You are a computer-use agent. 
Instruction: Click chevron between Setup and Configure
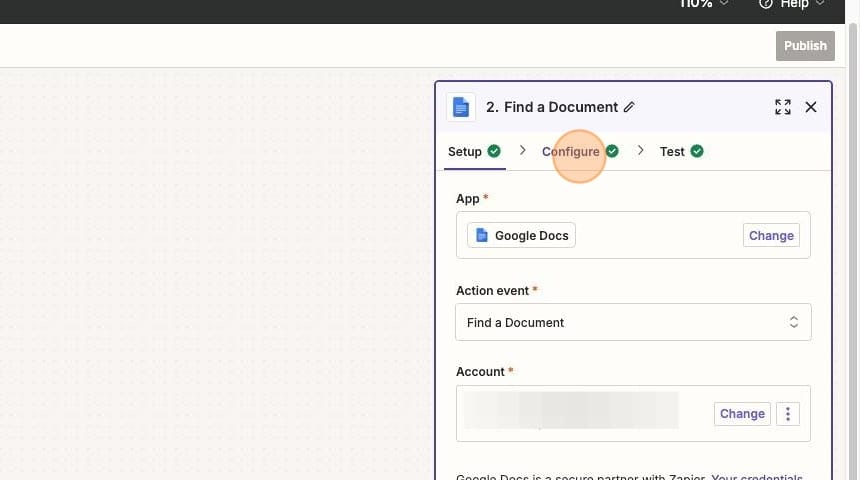click(522, 150)
